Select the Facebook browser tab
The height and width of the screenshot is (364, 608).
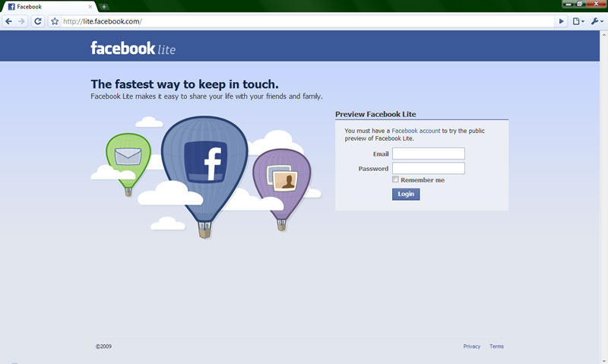49,7
